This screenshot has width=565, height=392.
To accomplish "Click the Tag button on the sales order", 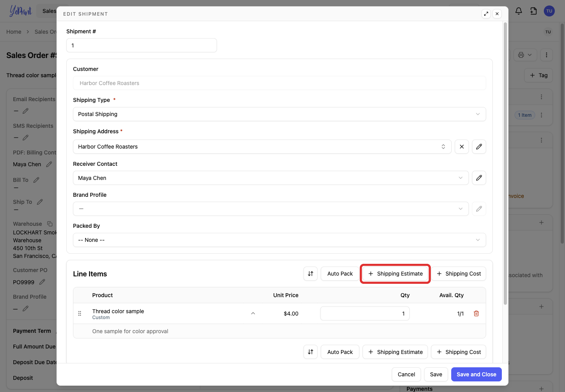I will (x=539, y=75).
